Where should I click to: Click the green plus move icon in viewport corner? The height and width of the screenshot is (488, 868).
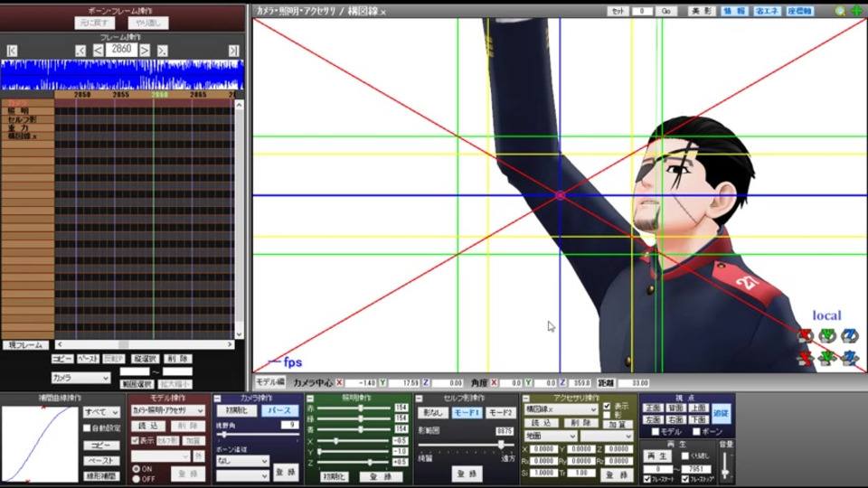tap(856, 11)
